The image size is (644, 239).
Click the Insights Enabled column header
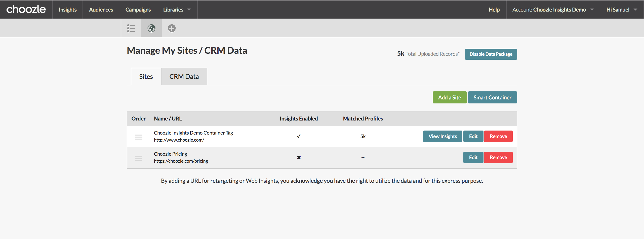299,119
